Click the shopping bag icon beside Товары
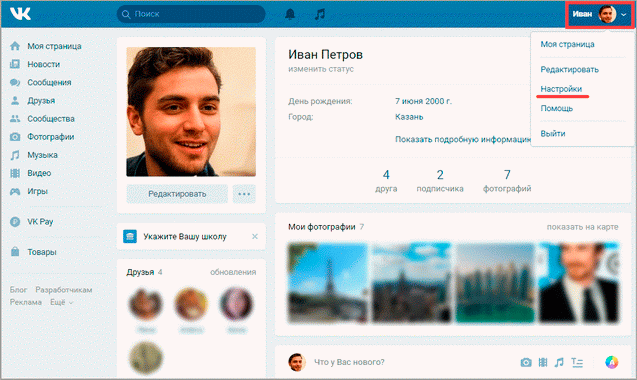This screenshot has width=637, height=380. [15, 252]
